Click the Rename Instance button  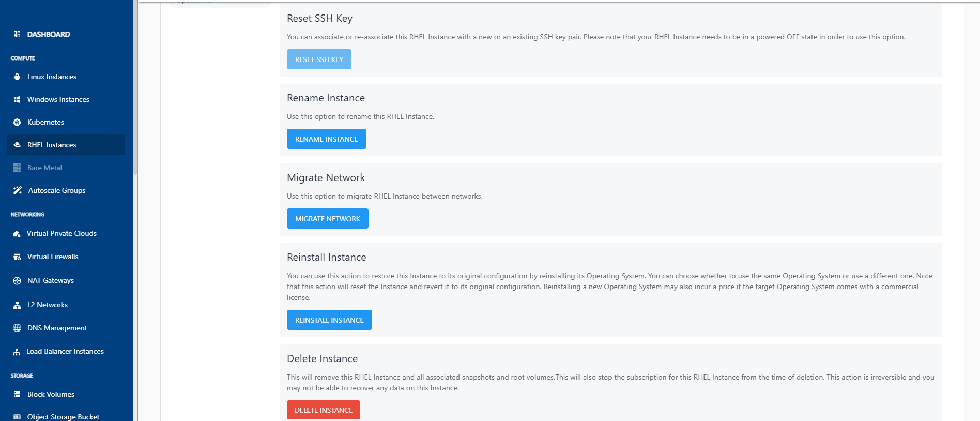pyautogui.click(x=326, y=139)
